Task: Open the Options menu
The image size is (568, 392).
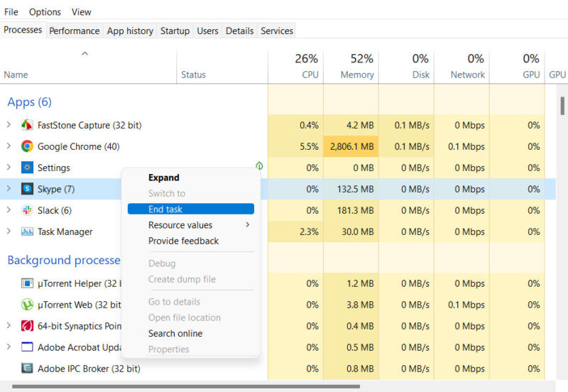Action: [45, 12]
